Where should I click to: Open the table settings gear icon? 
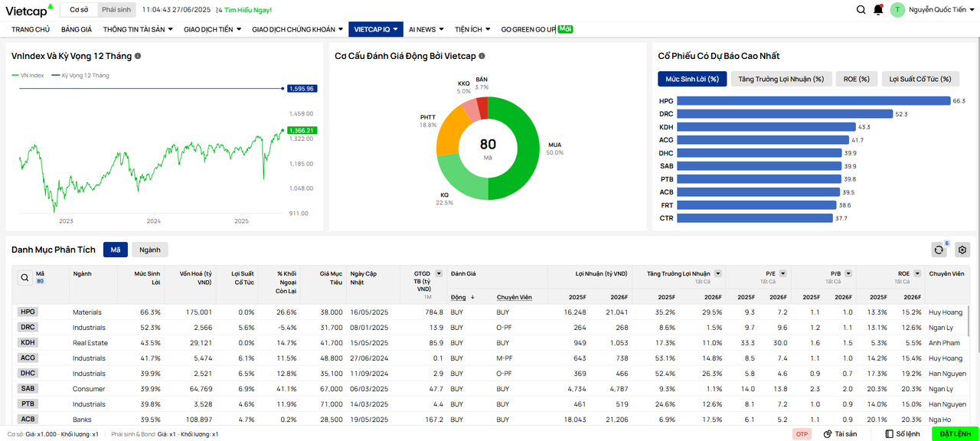[x=962, y=250]
